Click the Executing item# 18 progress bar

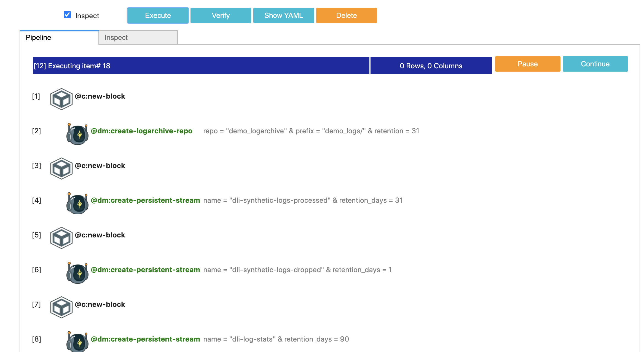(201, 66)
